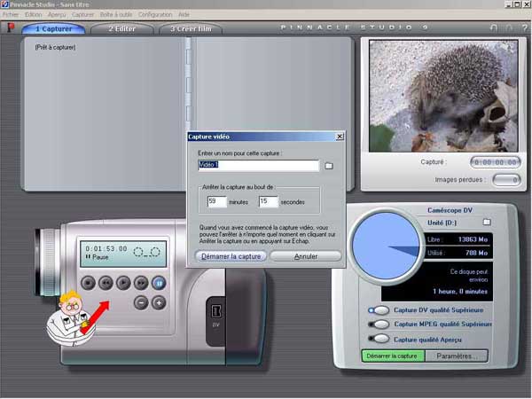Open the Aperçu menu

point(57,14)
